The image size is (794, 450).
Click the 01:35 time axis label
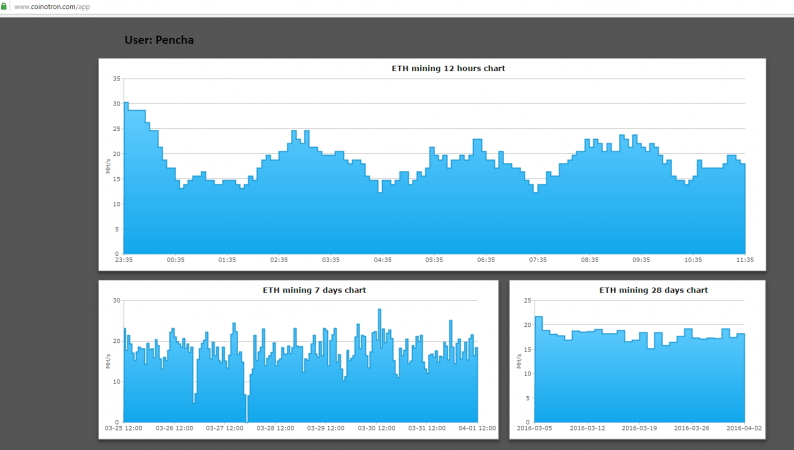pyautogui.click(x=227, y=260)
